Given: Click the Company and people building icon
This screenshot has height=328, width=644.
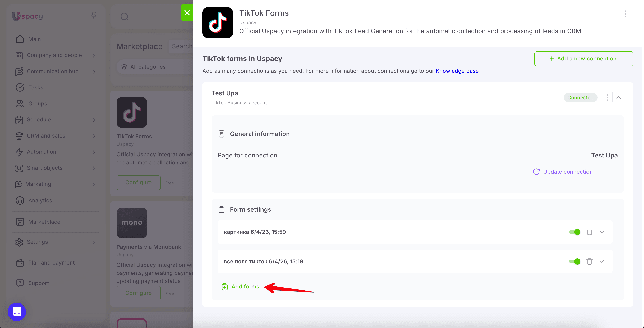Looking at the screenshot, I should (19, 55).
